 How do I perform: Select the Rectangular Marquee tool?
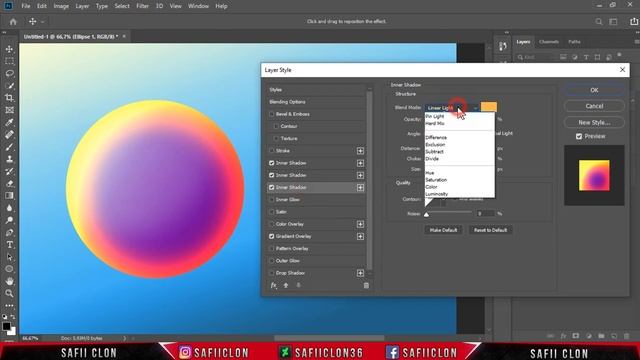[x=9, y=61]
